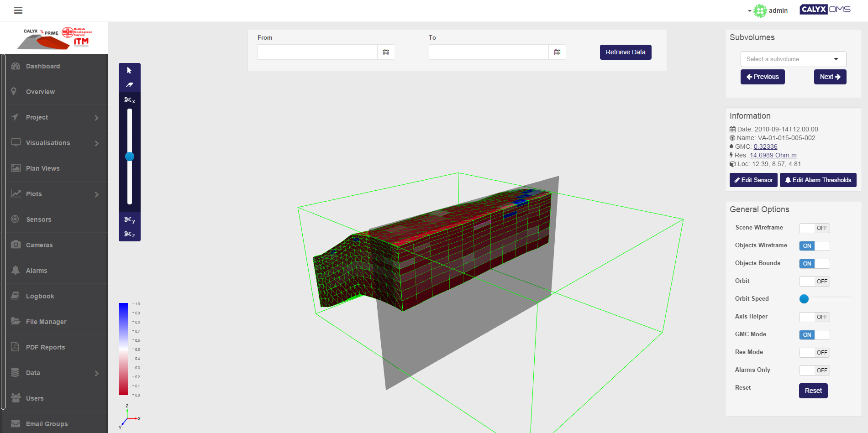Click into the From date field
Viewport: 868px width, 433px height.
(x=317, y=52)
